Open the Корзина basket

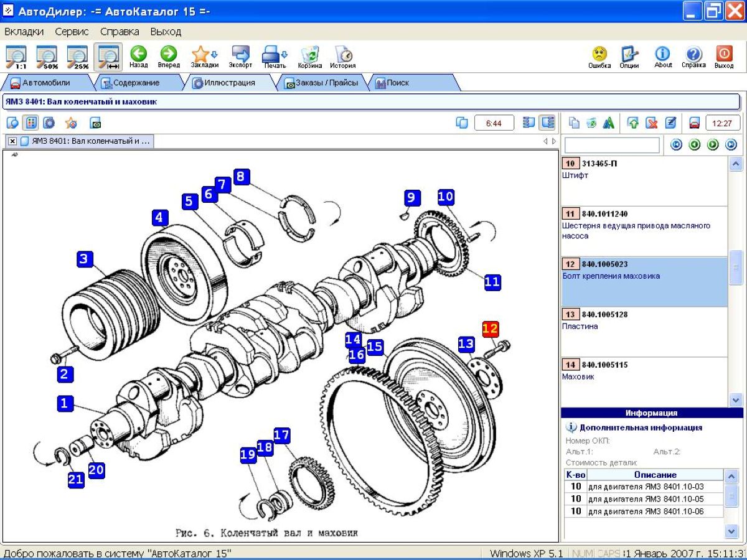click(309, 57)
